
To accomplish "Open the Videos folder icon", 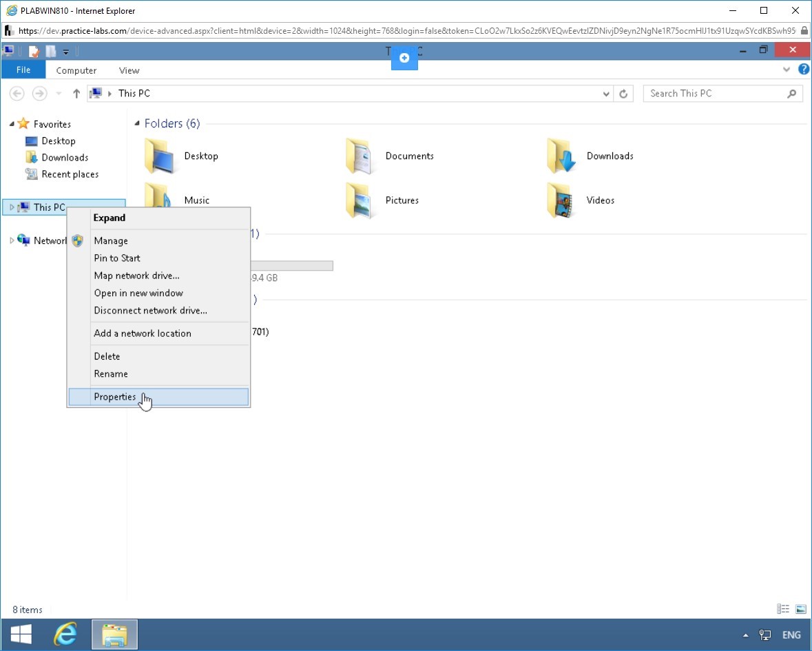I will pos(561,200).
